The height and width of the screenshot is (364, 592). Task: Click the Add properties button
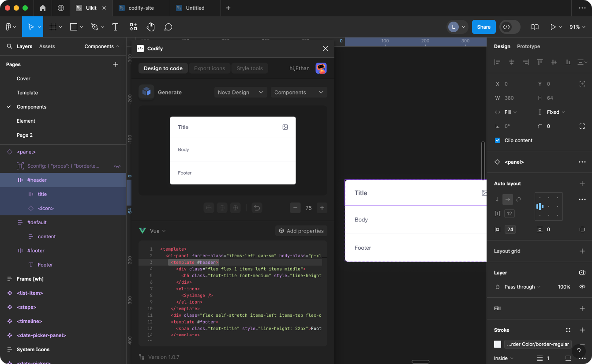click(x=301, y=231)
